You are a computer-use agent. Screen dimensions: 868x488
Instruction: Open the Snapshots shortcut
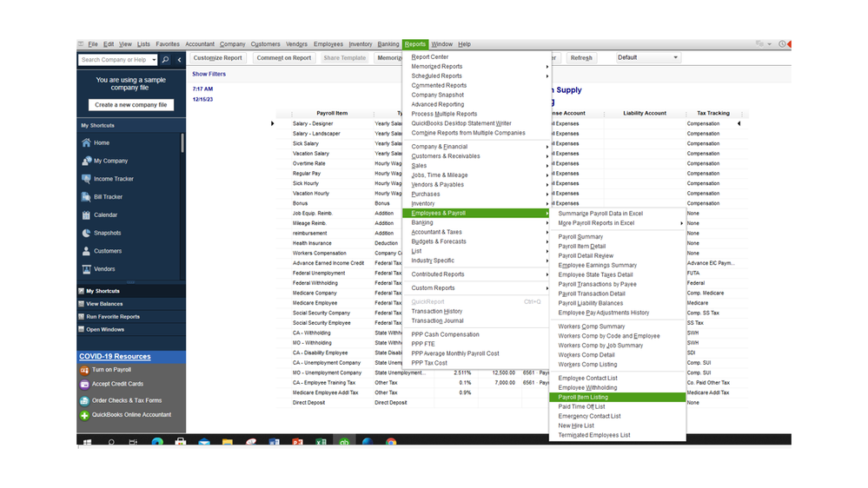point(107,233)
